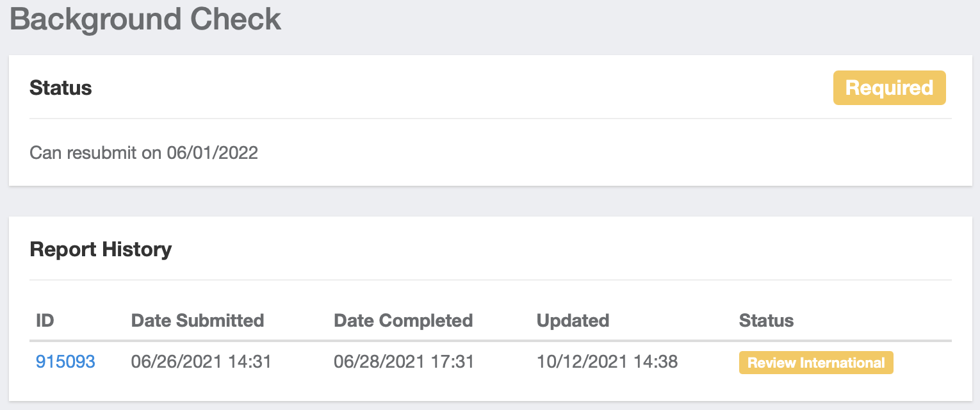Click the Review International status badge
This screenshot has height=410, width=980.
coord(815,363)
